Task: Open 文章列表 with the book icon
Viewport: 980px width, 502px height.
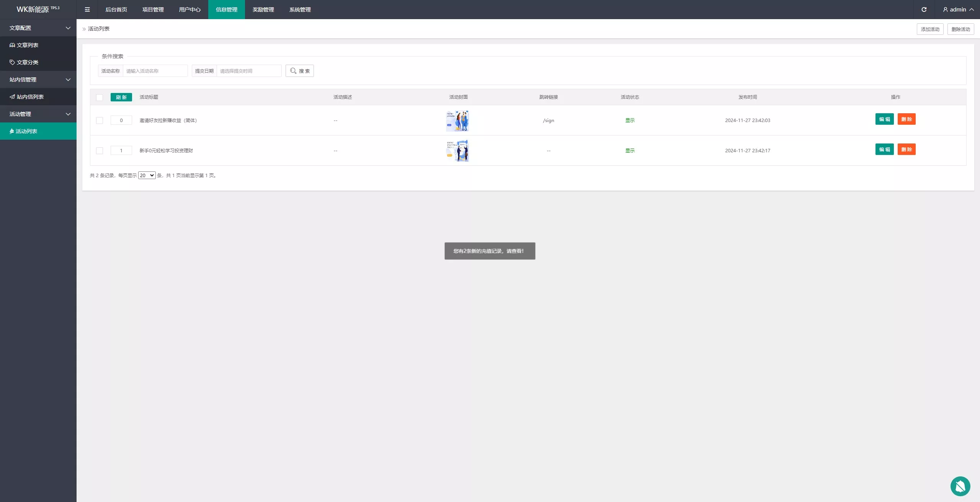Action: (x=24, y=45)
